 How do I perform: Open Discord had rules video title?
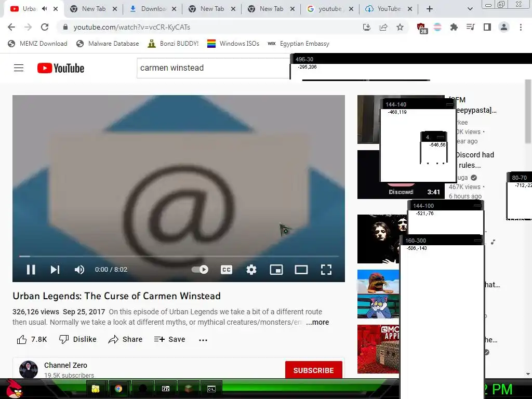pyautogui.click(x=474, y=160)
